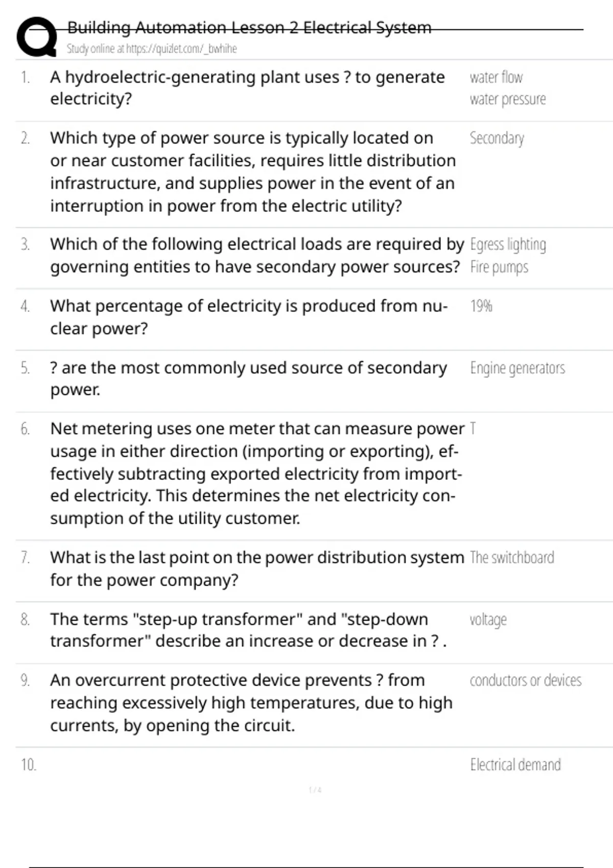
Task: Click the answer 'Fire pumps'
Action: pos(499,267)
